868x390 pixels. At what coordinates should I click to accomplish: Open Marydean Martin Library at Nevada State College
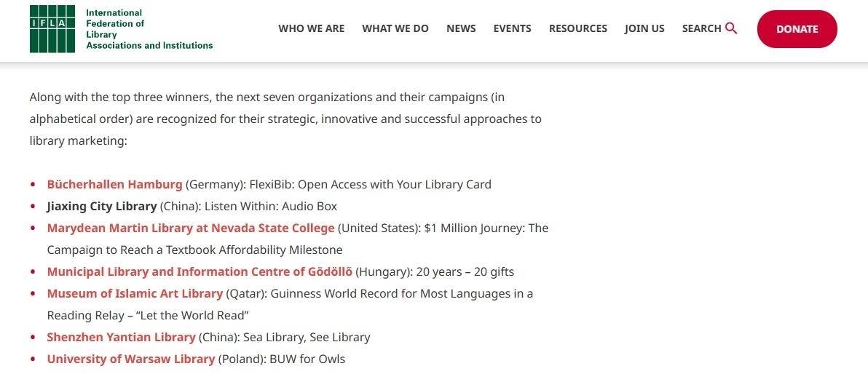191,228
